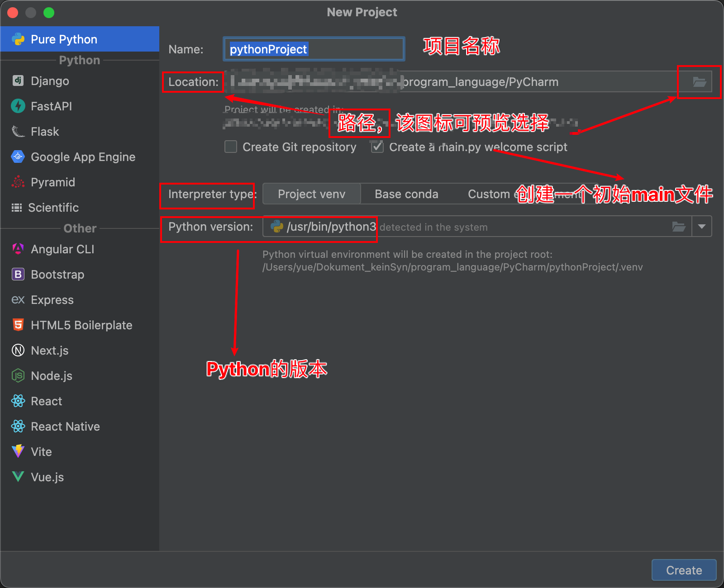
Task: Select Flask in the project list
Action: (80, 131)
